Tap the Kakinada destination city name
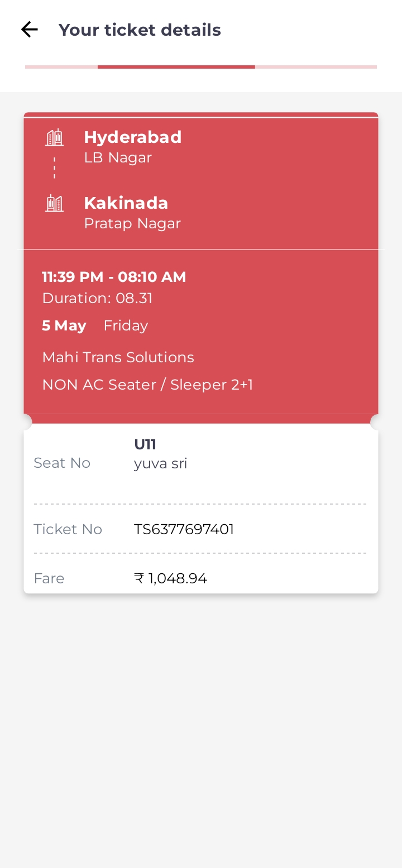The width and height of the screenshot is (402, 868). click(126, 203)
